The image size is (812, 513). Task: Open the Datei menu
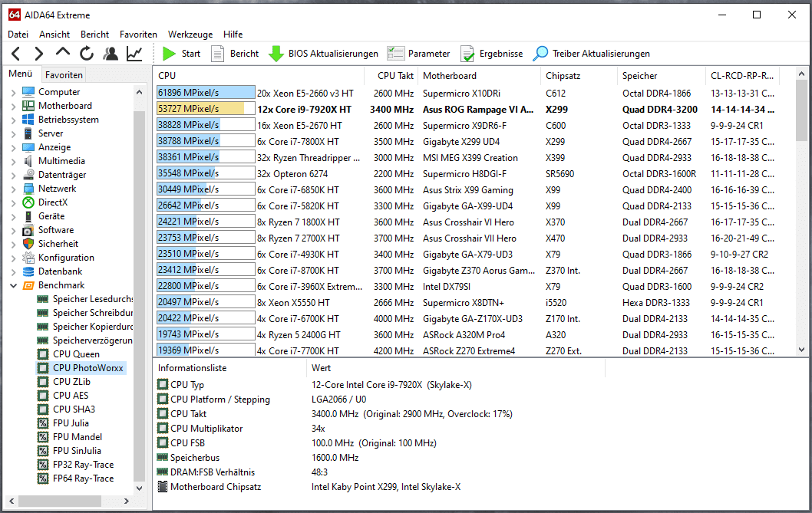point(18,35)
